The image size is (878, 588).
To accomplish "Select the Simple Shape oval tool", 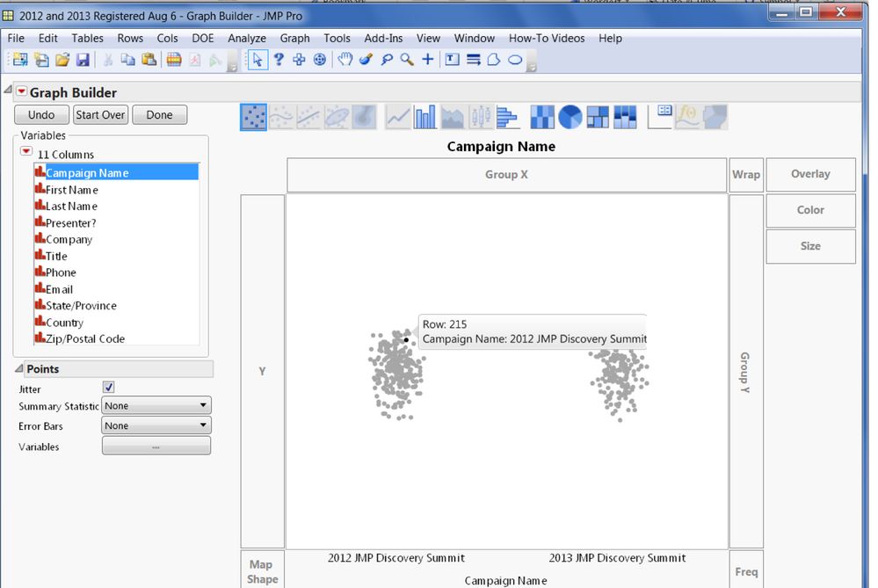I will click(x=515, y=60).
